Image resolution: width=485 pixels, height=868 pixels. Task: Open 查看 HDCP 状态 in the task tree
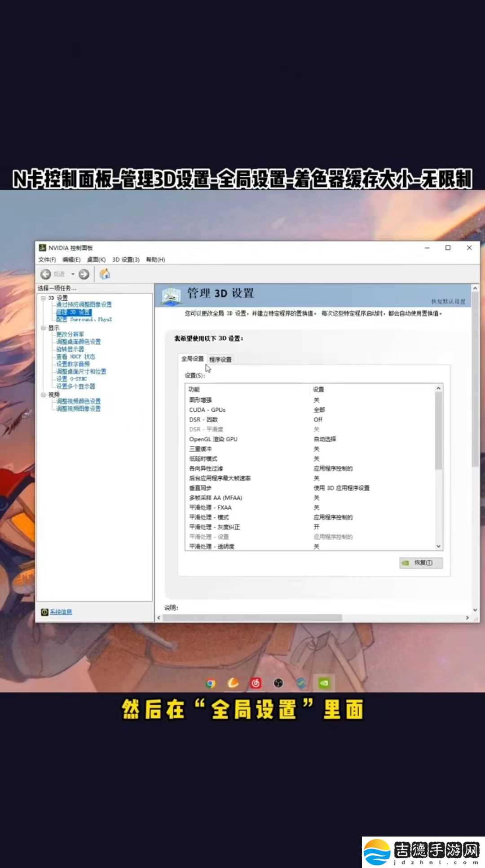[75, 356]
